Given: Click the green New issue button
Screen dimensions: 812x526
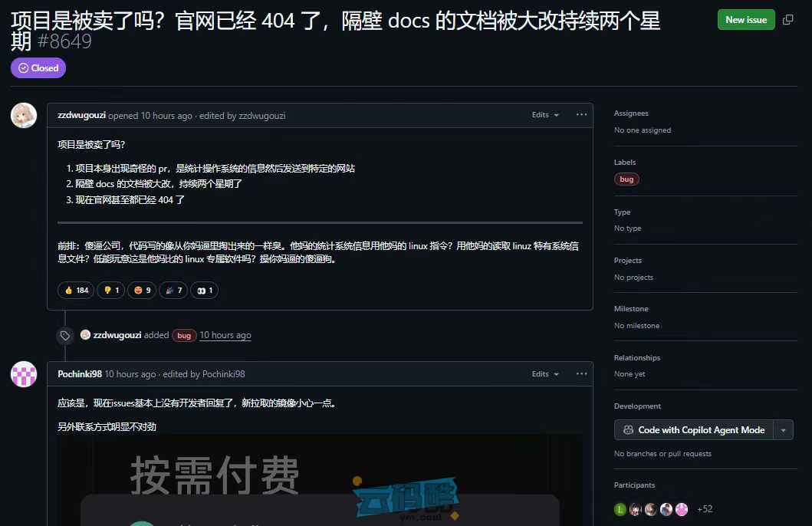Looking at the screenshot, I should pos(745,19).
